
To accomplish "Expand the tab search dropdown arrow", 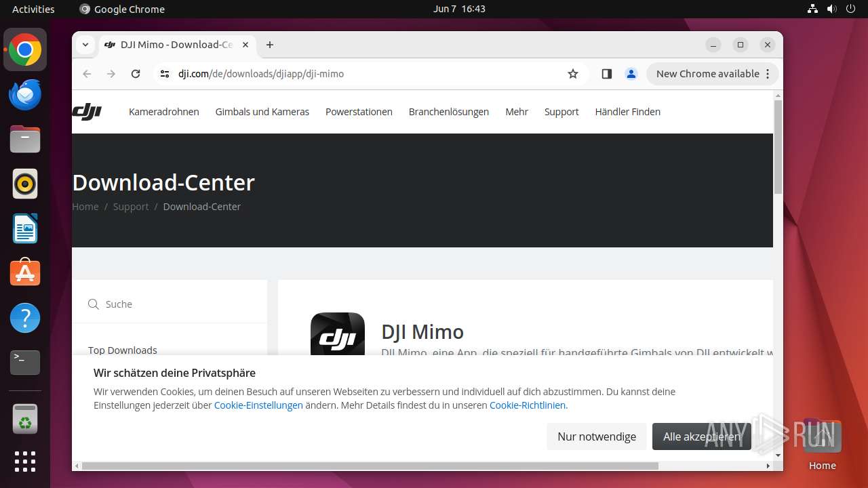I will (x=85, y=45).
